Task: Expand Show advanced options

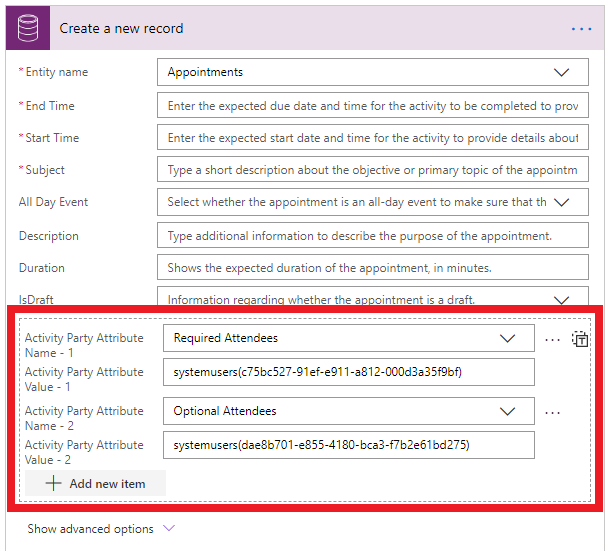Action: 100,528
